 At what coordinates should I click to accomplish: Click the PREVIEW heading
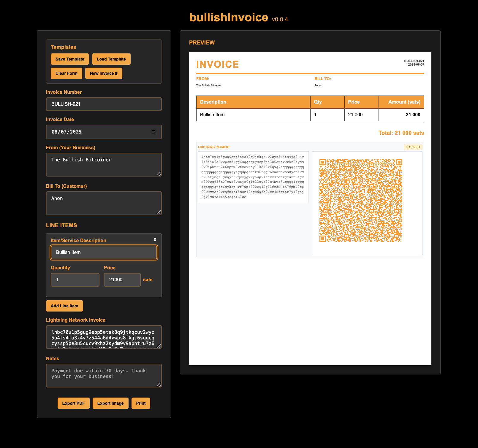pyautogui.click(x=202, y=42)
